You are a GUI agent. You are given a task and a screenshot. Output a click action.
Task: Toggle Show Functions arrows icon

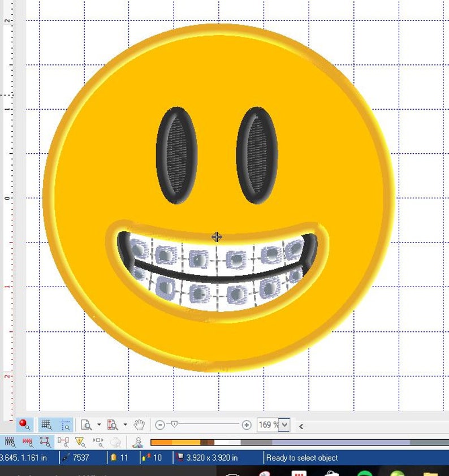click(x=98, y=442)
